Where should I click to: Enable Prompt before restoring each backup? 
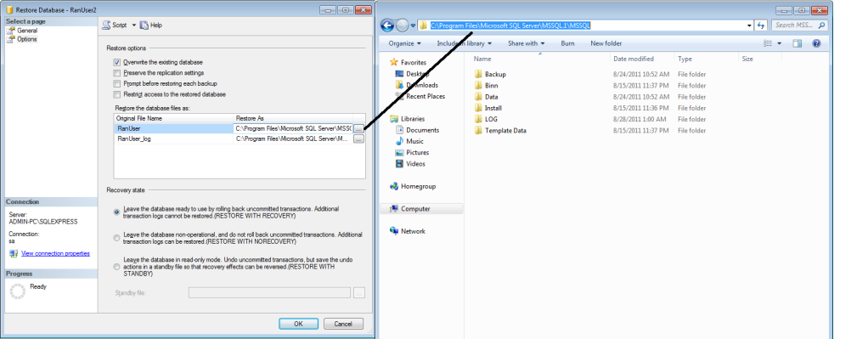pyautogui.click(x=116, y=83)
